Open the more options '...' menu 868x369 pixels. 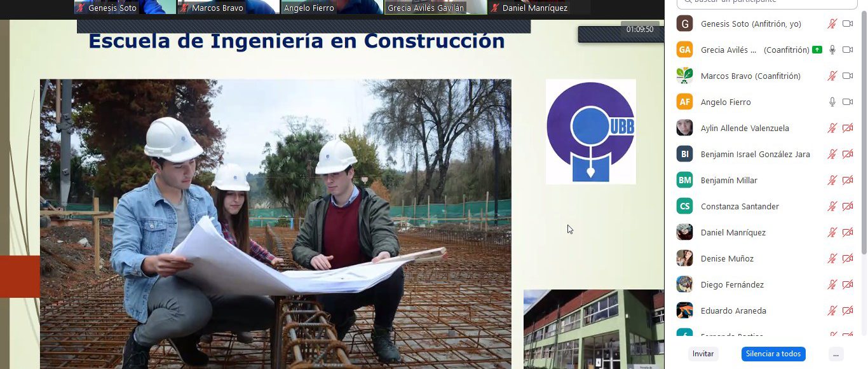pos(836,354)
